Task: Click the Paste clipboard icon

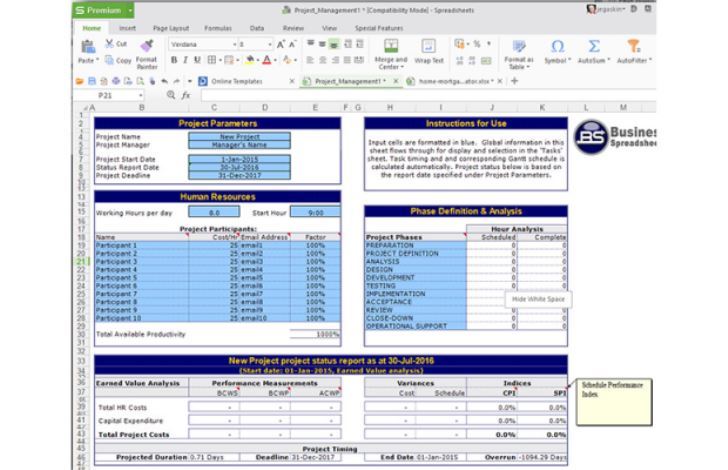Action: [x=88, y=46]
